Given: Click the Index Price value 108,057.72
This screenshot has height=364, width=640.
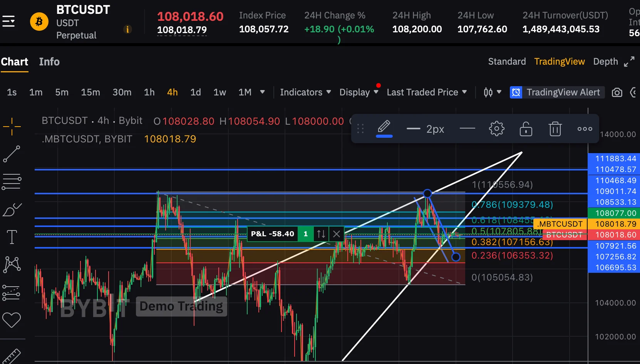Looking at the screenshot, I should click(x=264, y=29).
